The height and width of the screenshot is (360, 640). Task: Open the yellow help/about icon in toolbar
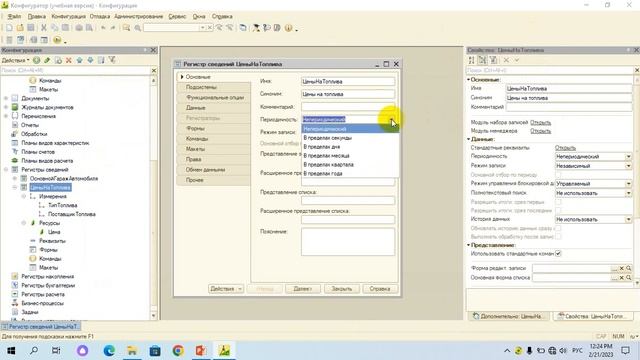click(289, 28)
